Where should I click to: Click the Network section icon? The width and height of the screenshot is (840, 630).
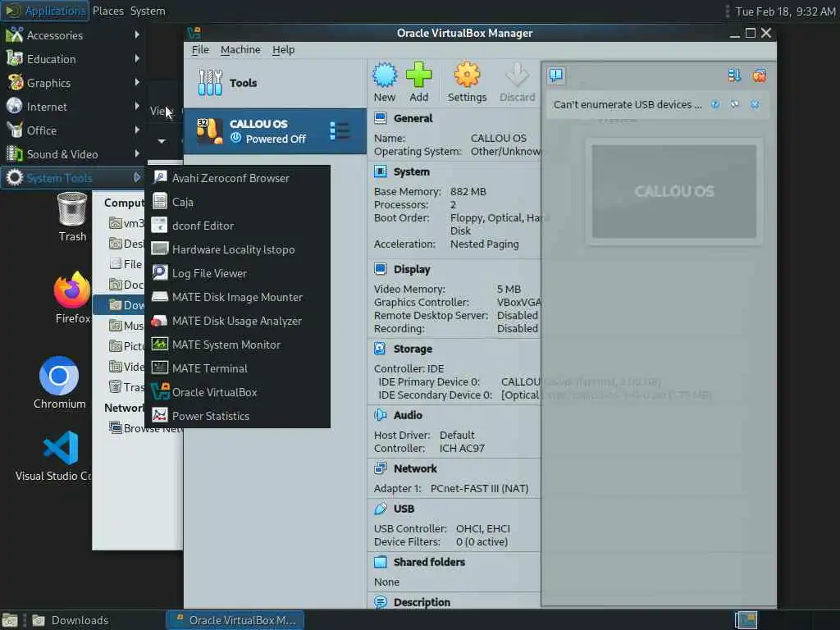(380, 468)
